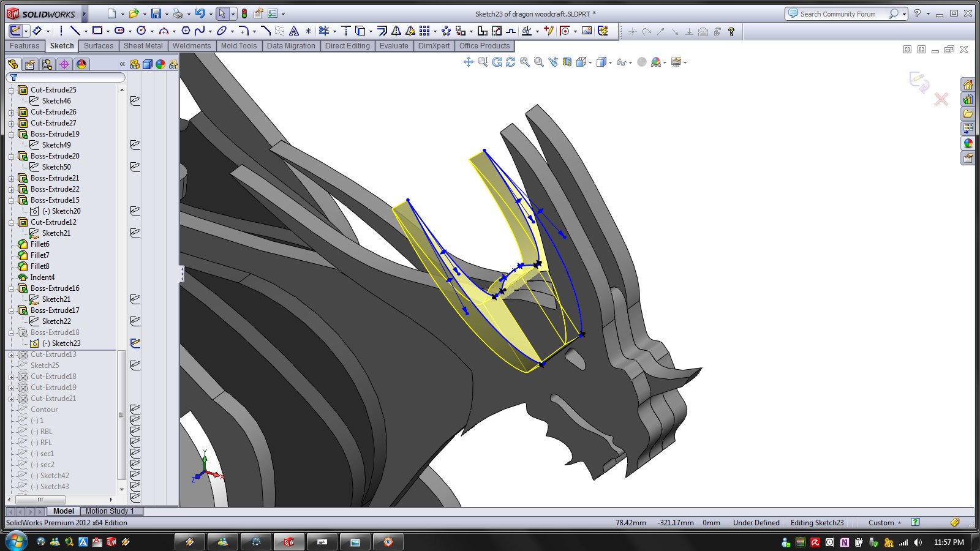
Task: Click the red X cancel sketch corner
Action: 941,99
